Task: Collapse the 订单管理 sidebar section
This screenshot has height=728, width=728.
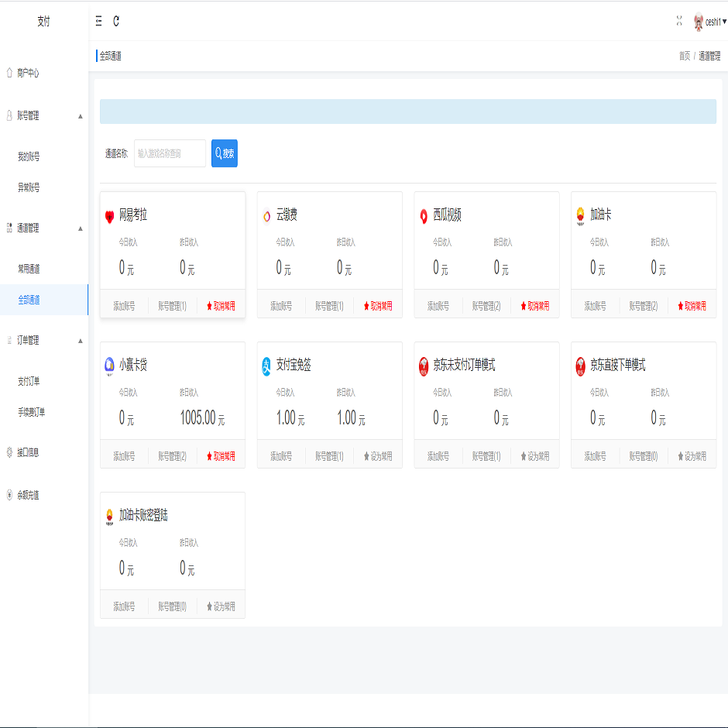Action: tap(81, 341)
